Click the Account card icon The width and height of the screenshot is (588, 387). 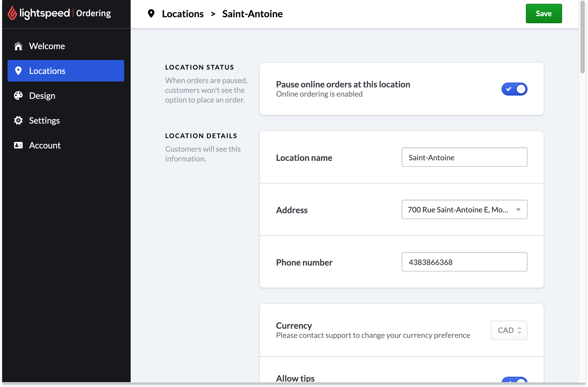point(18,145)
